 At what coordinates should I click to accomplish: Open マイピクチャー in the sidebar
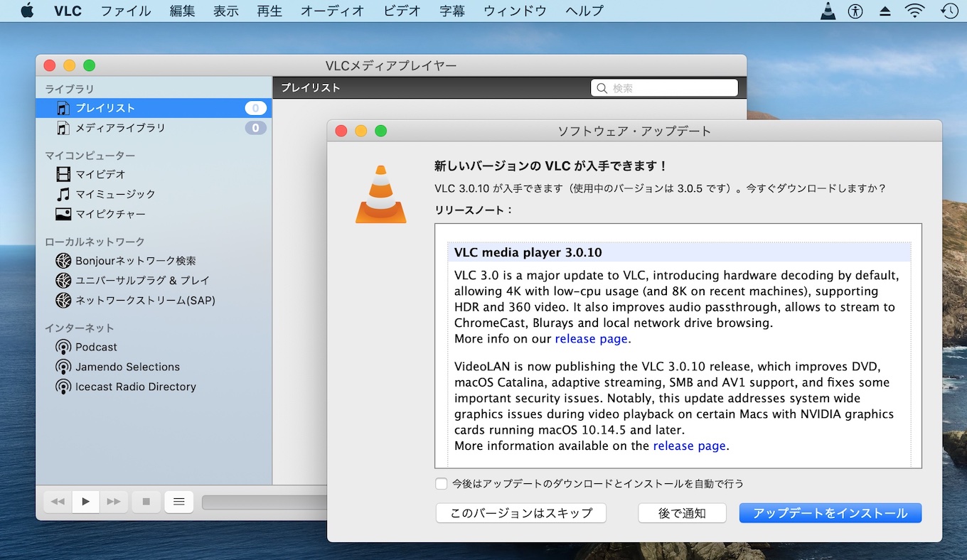point(154,214)
